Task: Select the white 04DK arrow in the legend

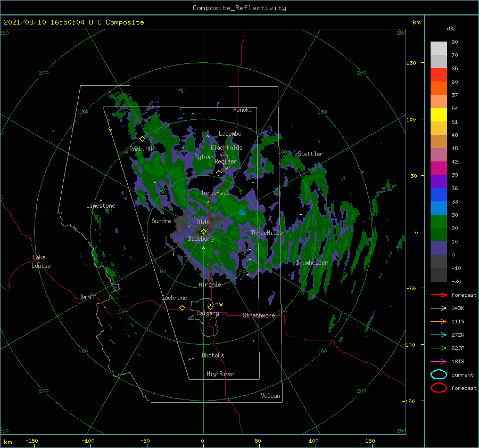Action: tap(439, 308)
